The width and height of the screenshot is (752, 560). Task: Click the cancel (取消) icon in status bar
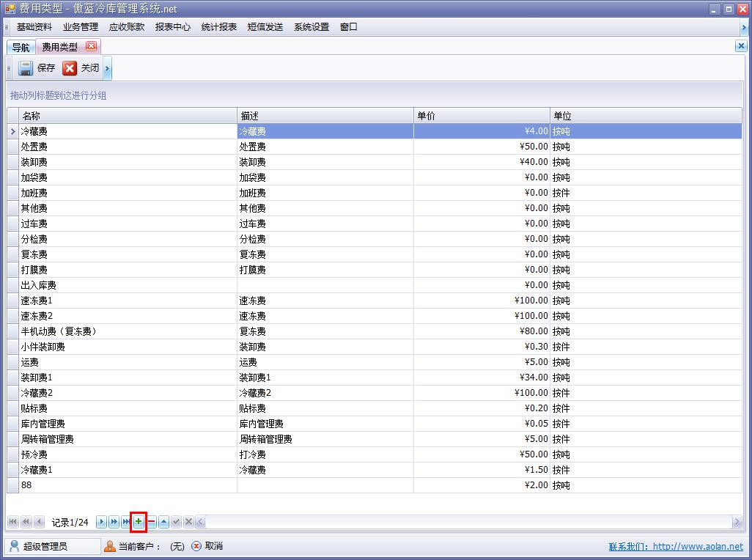point(196,546)
